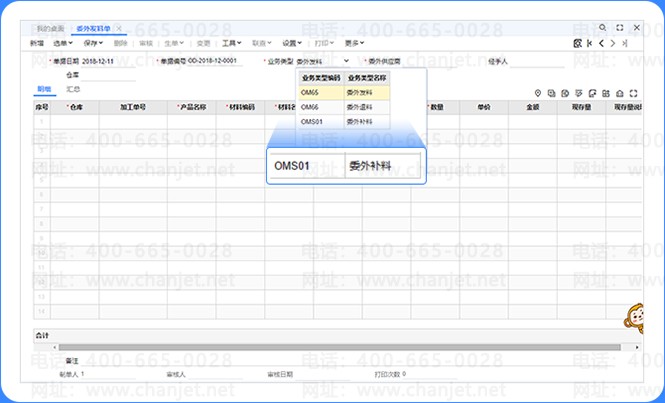Screen dimensions: 665x403
Task: Click the 委外供应商 input field
Action: click(430, 62)
